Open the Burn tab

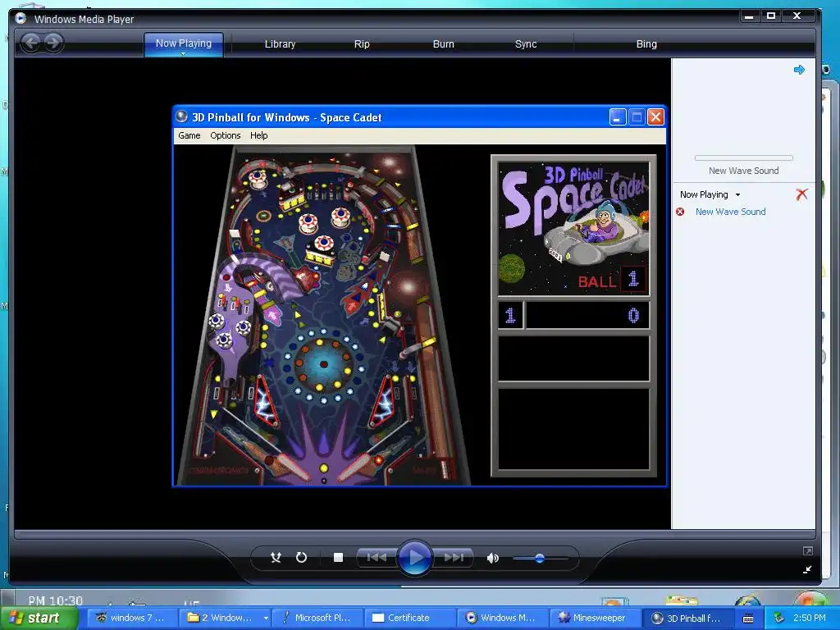tap(443, 44)
